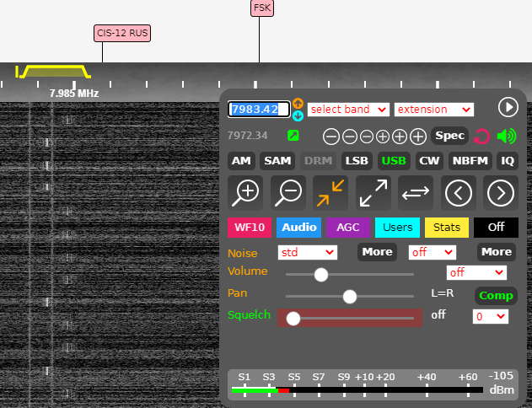Click the yellow passband indicator on frequency scale
The width and height of the screenshot is (532, 408).
[x=56, y=72]
